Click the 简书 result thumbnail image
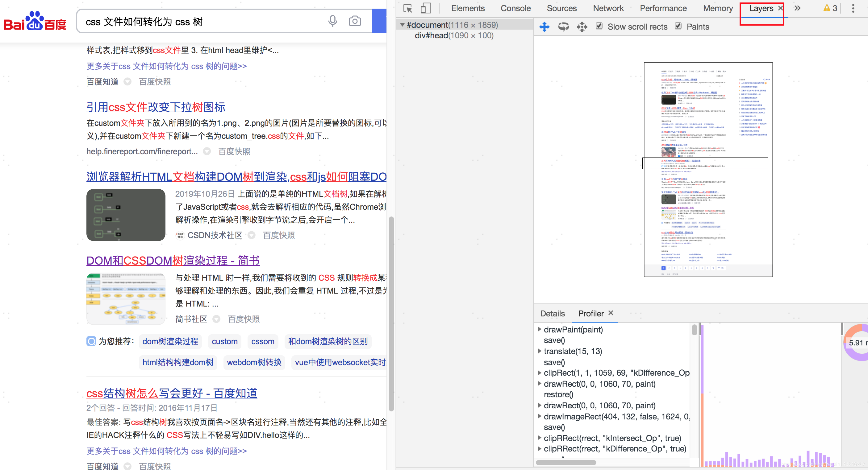The image size is (868, 470). point(126,298)
